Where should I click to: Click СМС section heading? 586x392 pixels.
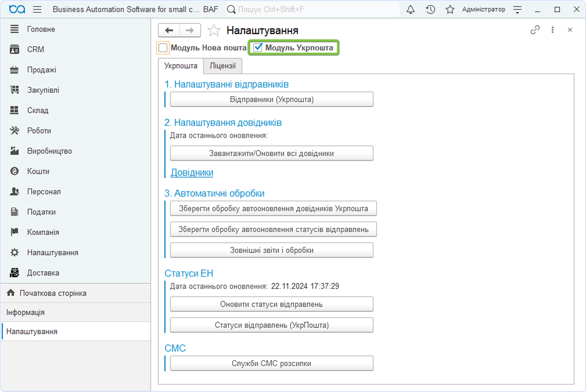pos(175,348)
